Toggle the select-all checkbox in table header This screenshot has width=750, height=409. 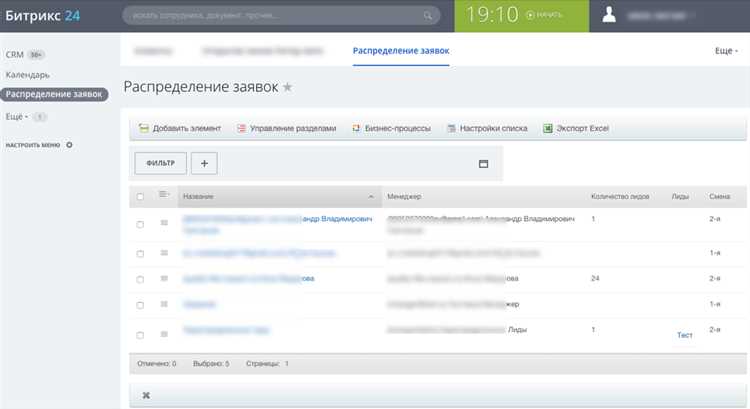tap(140, 197)
